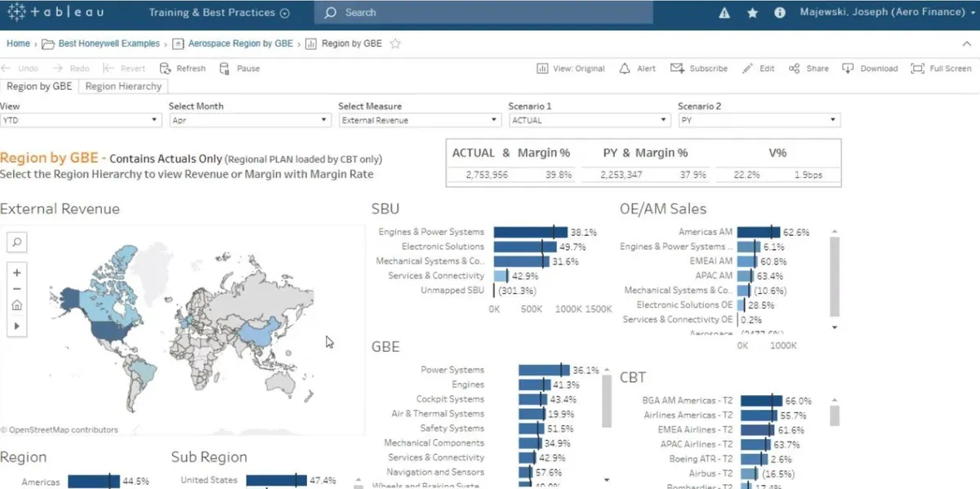Undo the last action
980x489 pixels.
pos(20,69)
